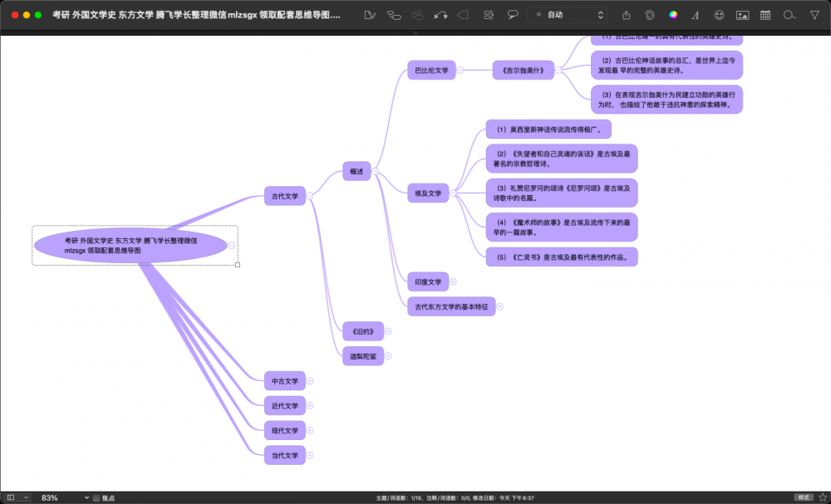Collapse the 古代文学 branch
831x504 pixels.
point(309,196)
